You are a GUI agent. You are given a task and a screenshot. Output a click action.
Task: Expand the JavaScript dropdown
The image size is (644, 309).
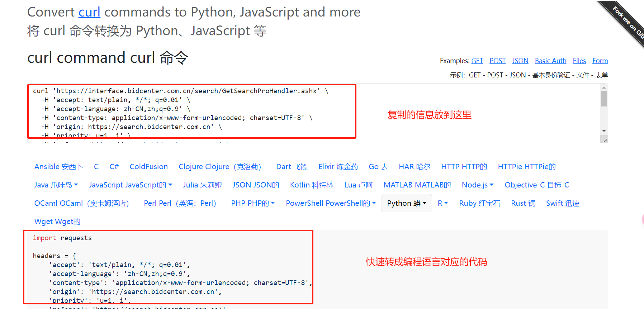click(131, 185)
